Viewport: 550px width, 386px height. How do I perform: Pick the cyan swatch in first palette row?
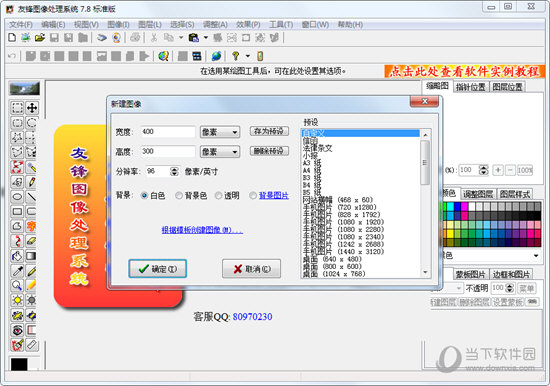click(450, 206)
